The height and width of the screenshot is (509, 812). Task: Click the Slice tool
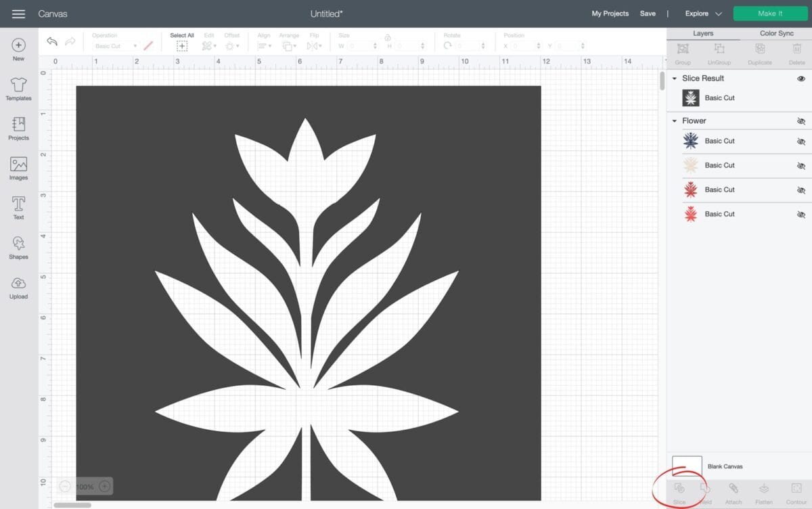pyautogui.click(x=679, y=493)
